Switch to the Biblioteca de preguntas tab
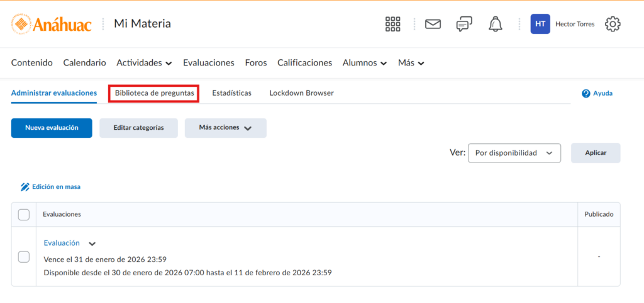 pos(154,93)
